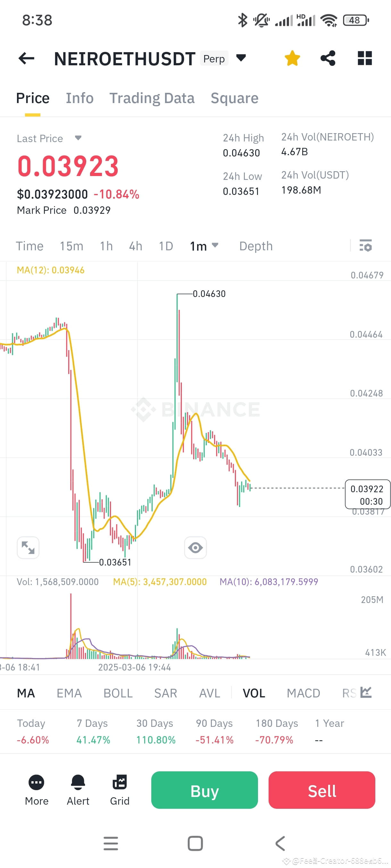Image resolution: width=391 pixels, height=868 pixels.
Task: Expand the 1m timeframe dropdown
Action: pyautogui.click(x=215, y=246)
